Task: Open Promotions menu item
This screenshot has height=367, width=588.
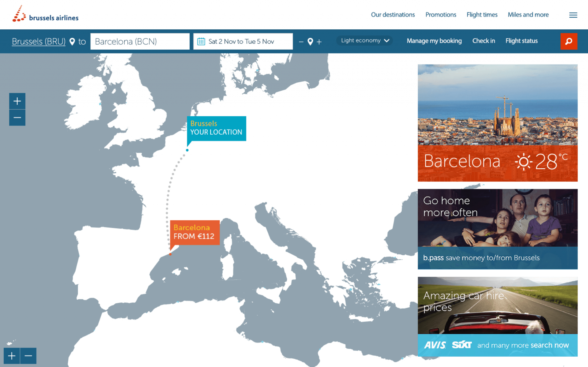Action: pyautogui.click(x=441, y=15)
